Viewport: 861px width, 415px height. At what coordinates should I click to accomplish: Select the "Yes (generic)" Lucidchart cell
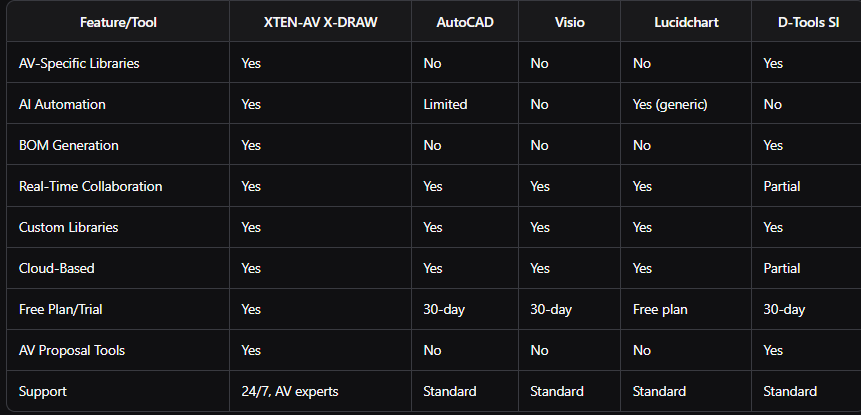point(670,104)
